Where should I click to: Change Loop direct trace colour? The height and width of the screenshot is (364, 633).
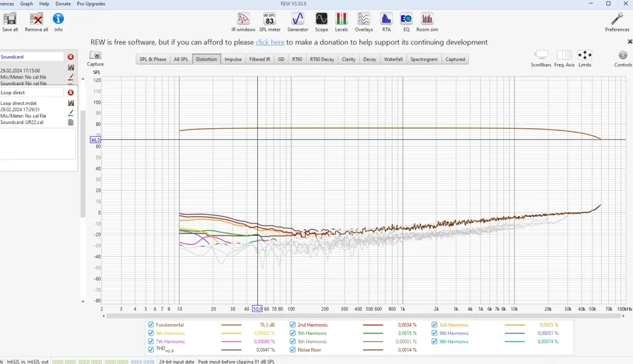(71, 113)
